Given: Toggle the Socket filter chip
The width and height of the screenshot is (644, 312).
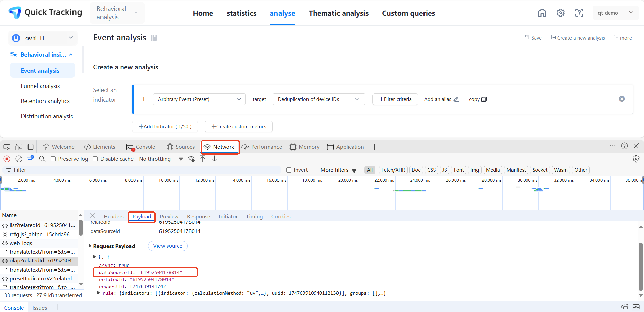Looking at the screenshot, I should (540, 170).
